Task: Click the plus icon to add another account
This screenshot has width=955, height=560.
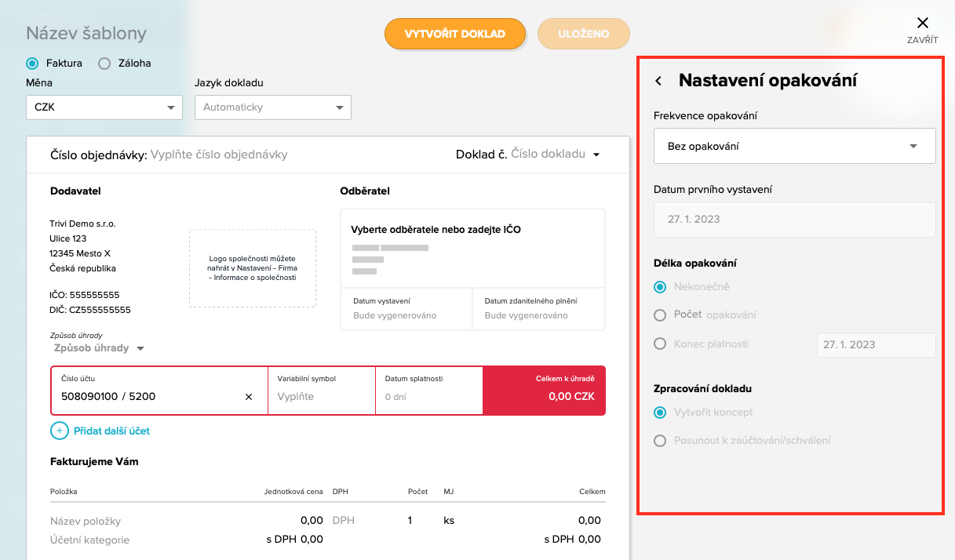Action: pyautogui.click(x=60, y=431)
